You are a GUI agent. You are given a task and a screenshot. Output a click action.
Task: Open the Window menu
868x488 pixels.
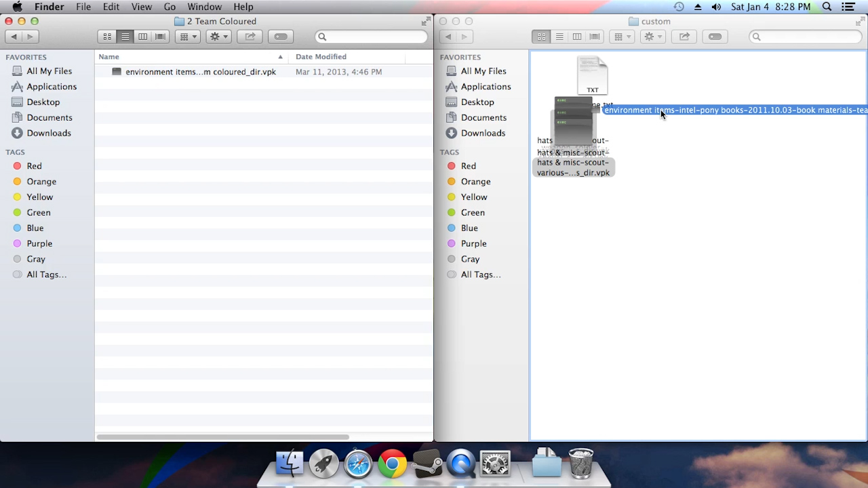point(204,7)
